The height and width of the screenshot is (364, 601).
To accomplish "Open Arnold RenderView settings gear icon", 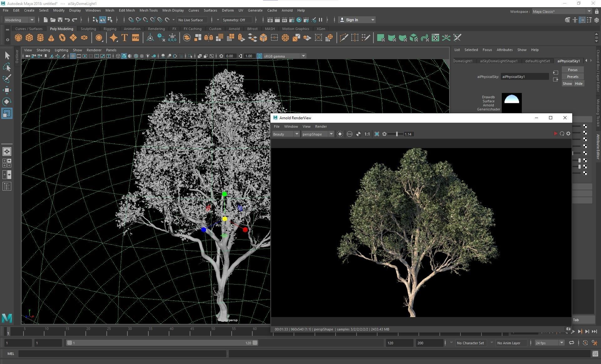I will [x=568, y=134].
